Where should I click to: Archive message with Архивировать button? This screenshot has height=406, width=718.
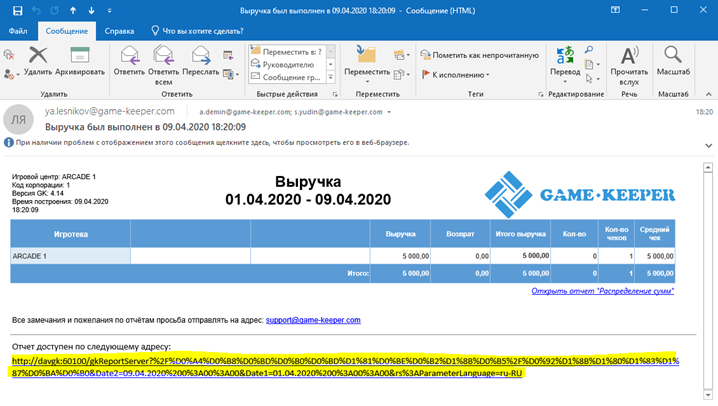coord(80,61)
